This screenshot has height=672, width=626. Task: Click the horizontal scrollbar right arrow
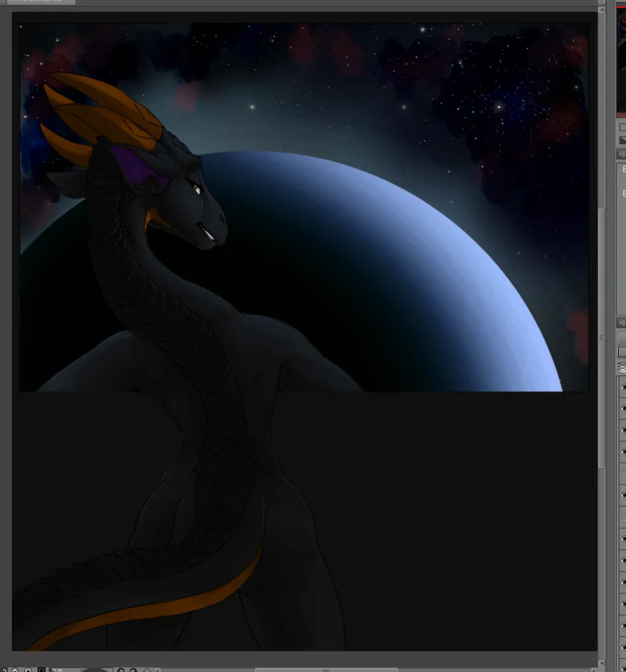(594, 670)
